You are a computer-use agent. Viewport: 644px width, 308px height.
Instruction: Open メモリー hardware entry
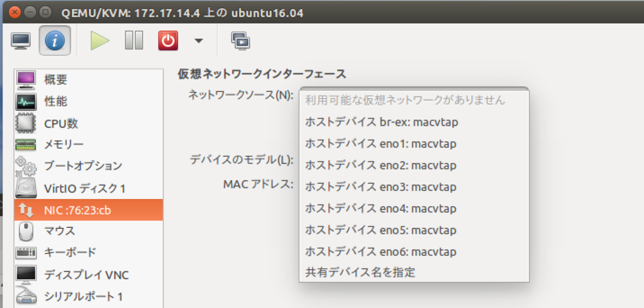click(x=88, y=144)
